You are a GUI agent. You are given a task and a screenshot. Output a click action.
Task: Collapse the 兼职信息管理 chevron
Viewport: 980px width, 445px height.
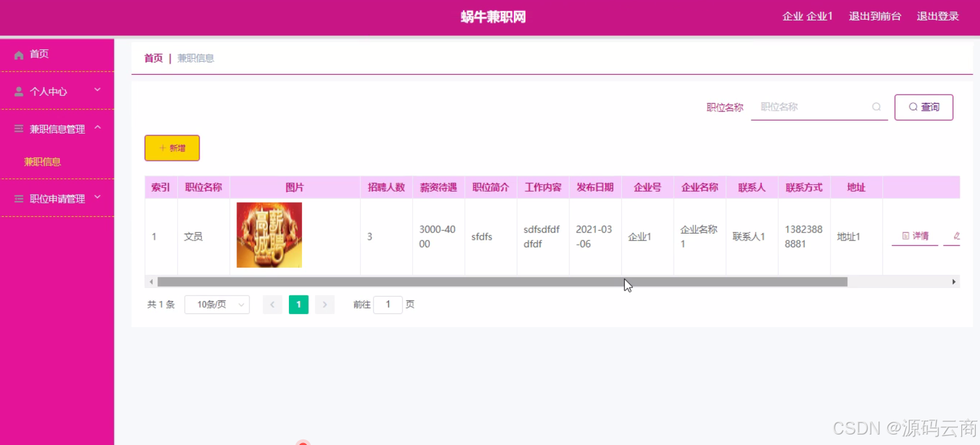pos(98,128)
